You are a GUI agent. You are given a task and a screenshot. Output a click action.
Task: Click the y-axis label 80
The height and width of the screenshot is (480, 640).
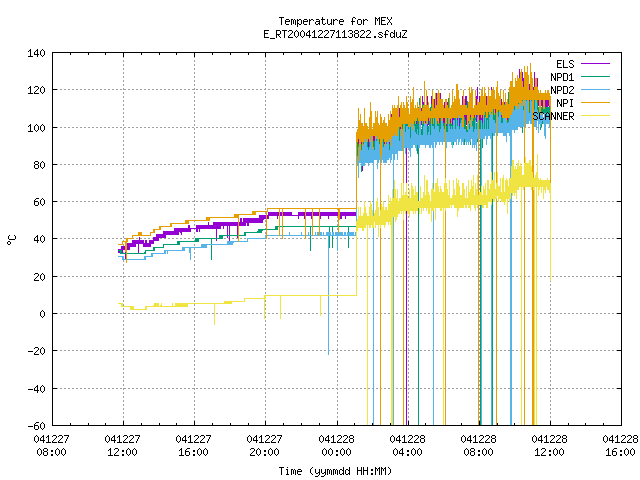point(39,165)
